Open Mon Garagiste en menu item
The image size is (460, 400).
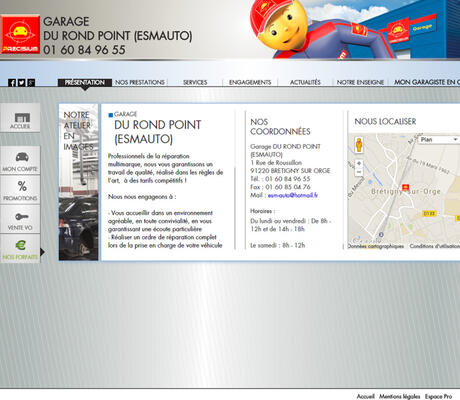(x=427, y=82)
